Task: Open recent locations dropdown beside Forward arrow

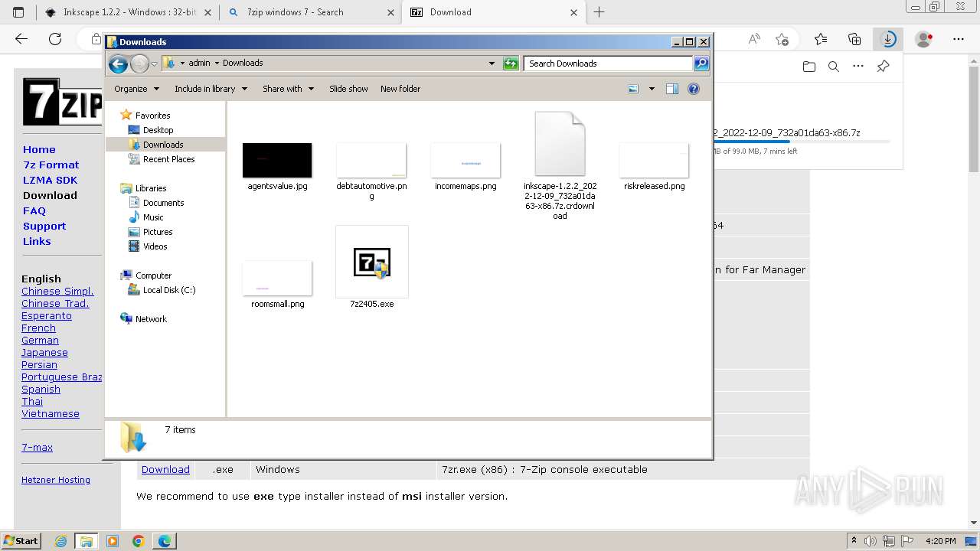Action: tap(154, 64)
